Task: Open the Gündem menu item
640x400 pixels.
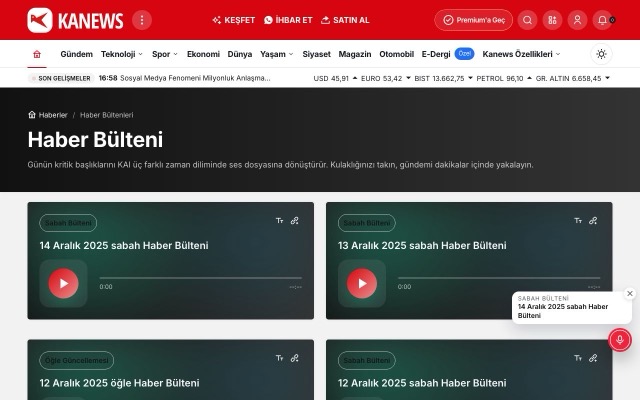Action: coord(76,54)
